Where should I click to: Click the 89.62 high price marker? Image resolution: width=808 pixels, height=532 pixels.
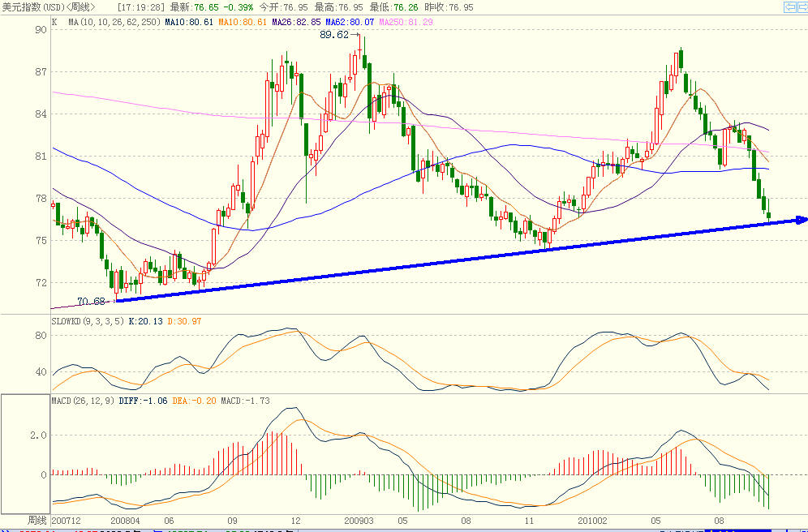[334, 35]
